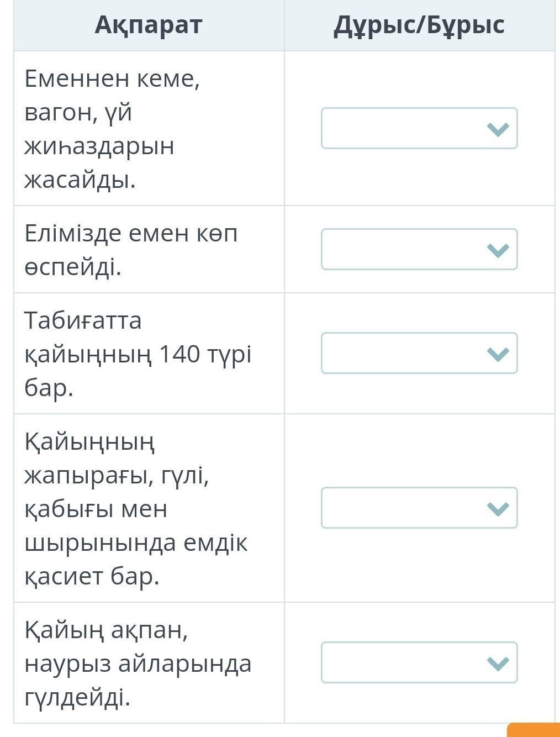Click statement 'Елімізде емен көп өспейді'
The image size is (560, 737).
pyautogui.click(x=131, y=250)
